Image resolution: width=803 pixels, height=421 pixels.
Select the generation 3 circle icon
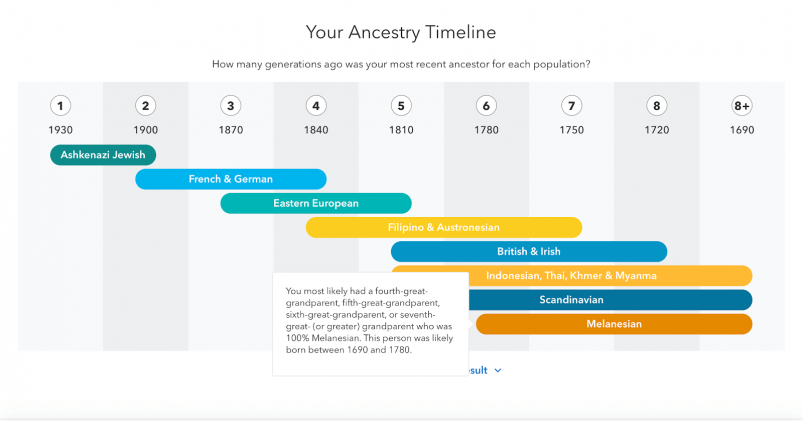point(230,106)
